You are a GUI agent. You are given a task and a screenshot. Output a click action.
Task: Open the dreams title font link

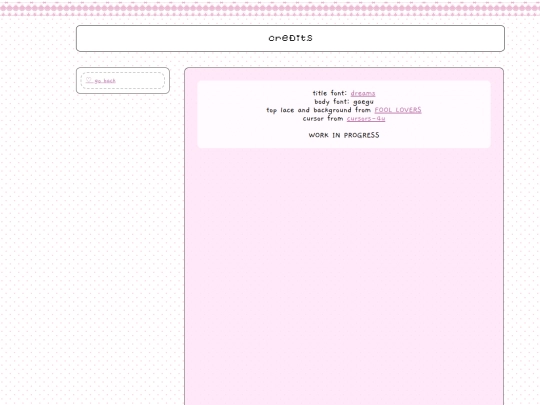click(363, 93)
